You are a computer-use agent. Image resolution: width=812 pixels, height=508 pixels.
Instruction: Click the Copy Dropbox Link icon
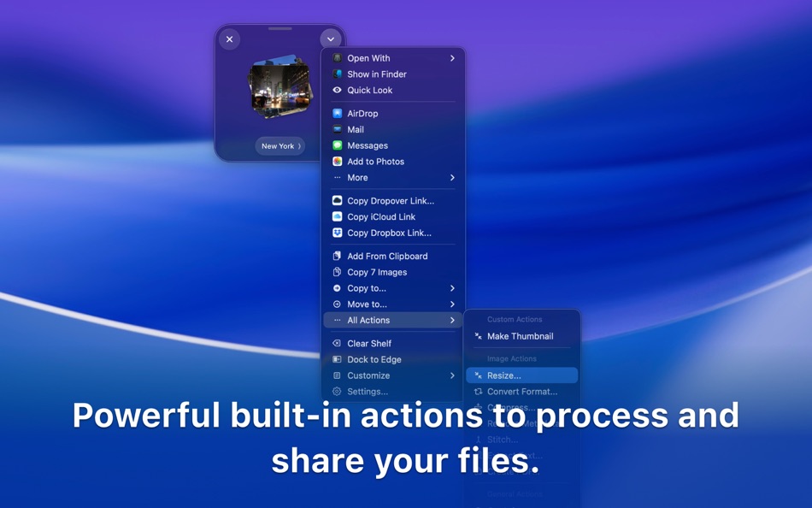click(x=337, y=233)
